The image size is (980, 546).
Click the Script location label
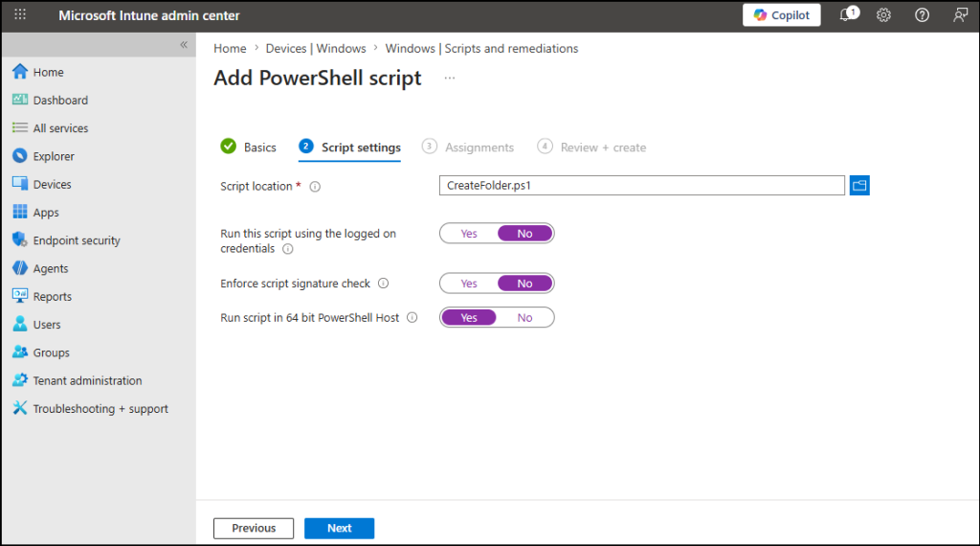pos(256,187)
